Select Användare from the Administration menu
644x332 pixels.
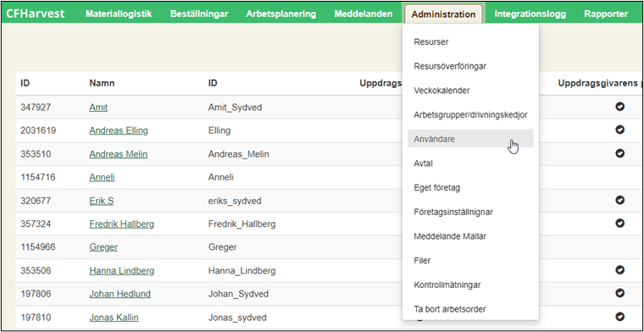coord(470,139)
